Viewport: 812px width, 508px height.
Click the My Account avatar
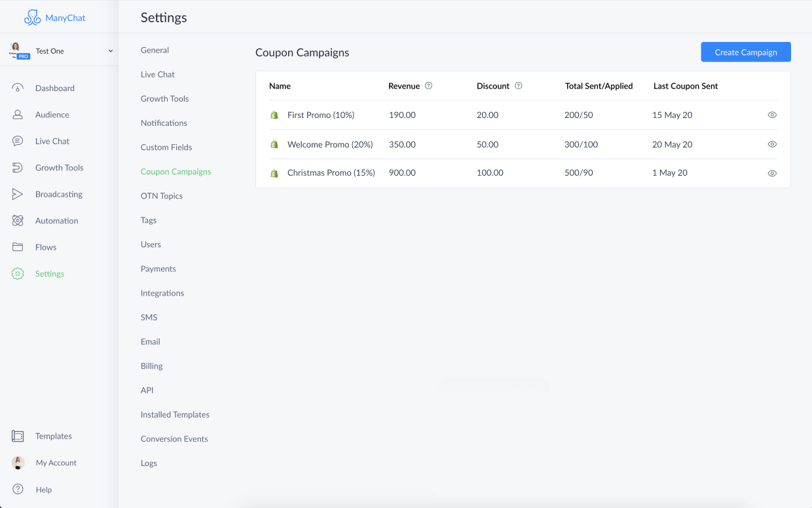(18, 463)
